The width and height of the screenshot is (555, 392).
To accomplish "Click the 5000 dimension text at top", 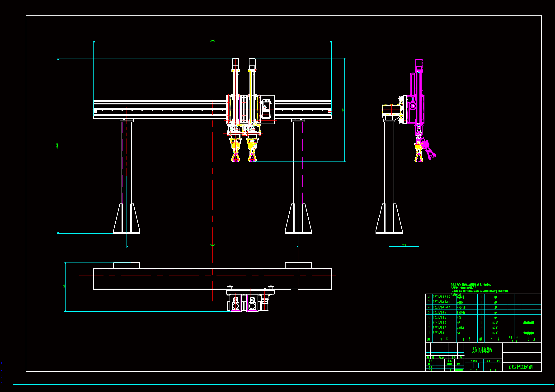I will [x=212, y=41].
